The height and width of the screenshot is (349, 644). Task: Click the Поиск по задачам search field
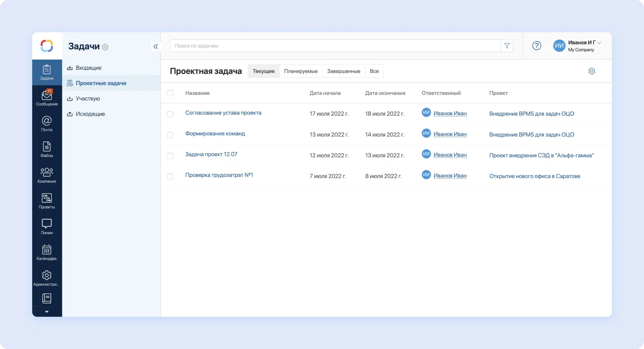point(335,46)
